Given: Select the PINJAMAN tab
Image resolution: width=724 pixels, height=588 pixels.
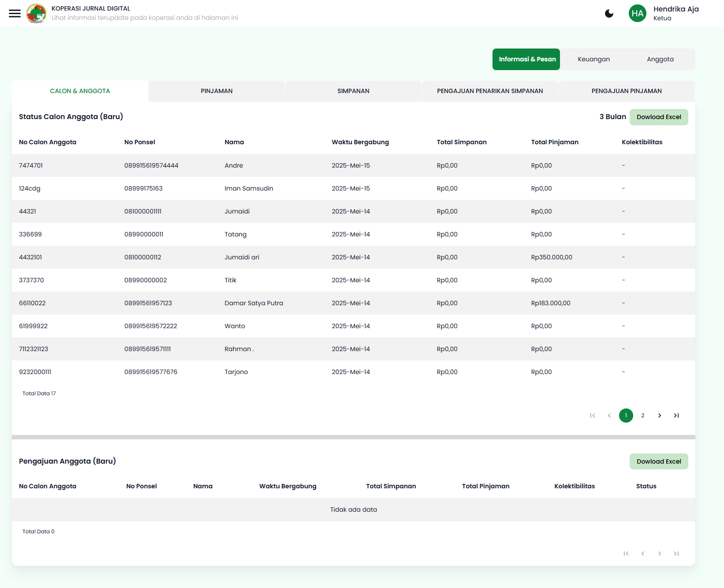Looking at the screenshot, I should (x=216, y=91).
